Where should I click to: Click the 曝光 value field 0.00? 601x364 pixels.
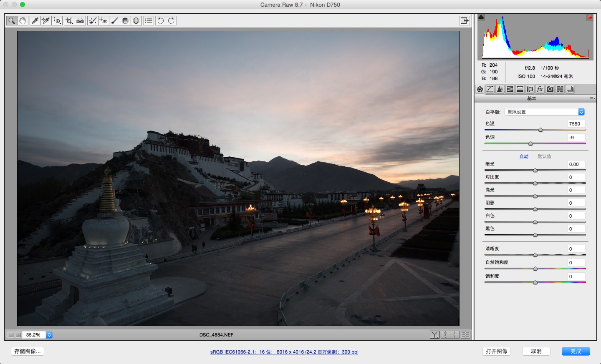click(x=576, y=164)
